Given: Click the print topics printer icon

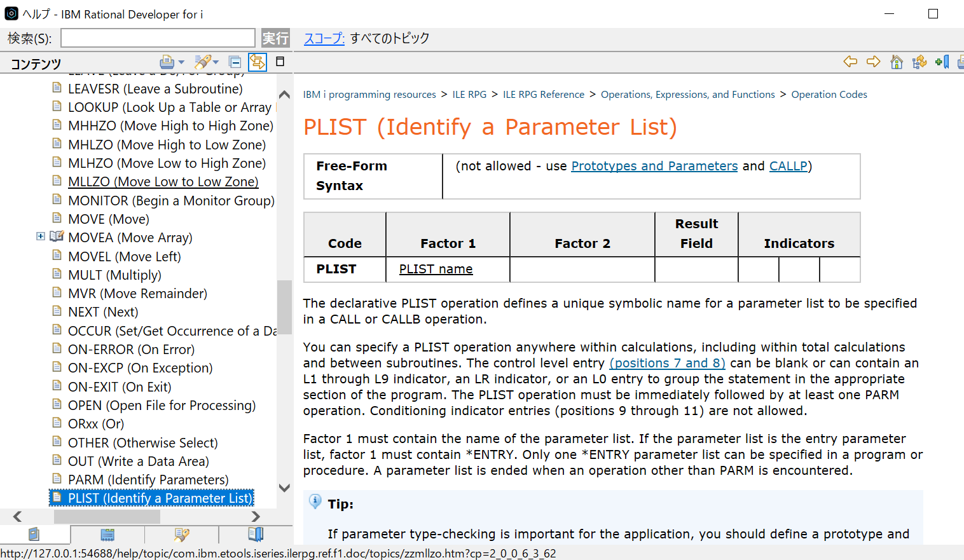Looking at the screenshot, I should pos(167,62).
